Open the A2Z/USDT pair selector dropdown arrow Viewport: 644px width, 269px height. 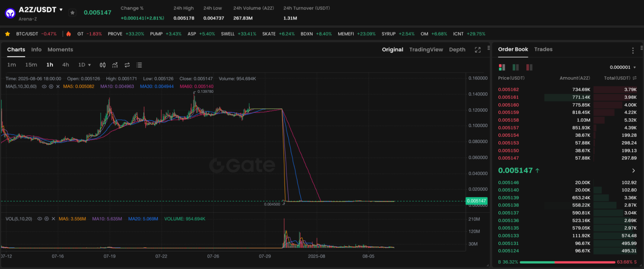(61, 10)
